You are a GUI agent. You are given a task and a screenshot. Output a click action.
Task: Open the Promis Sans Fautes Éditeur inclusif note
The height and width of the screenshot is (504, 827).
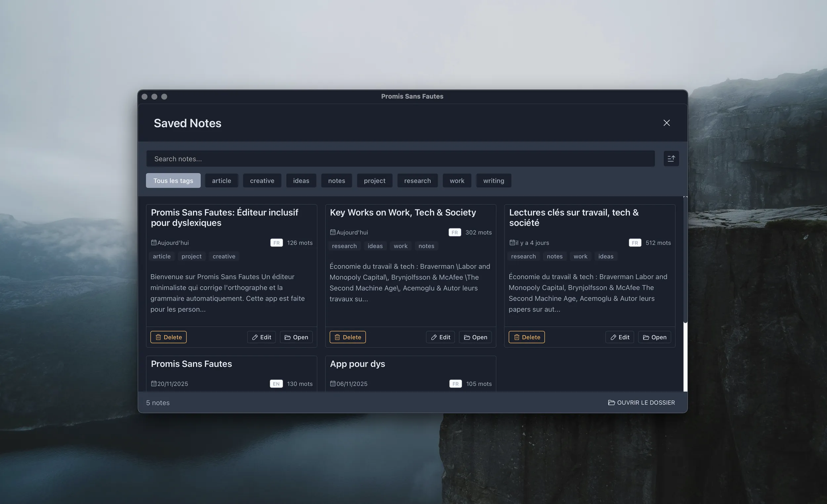[x=296, y=337]
